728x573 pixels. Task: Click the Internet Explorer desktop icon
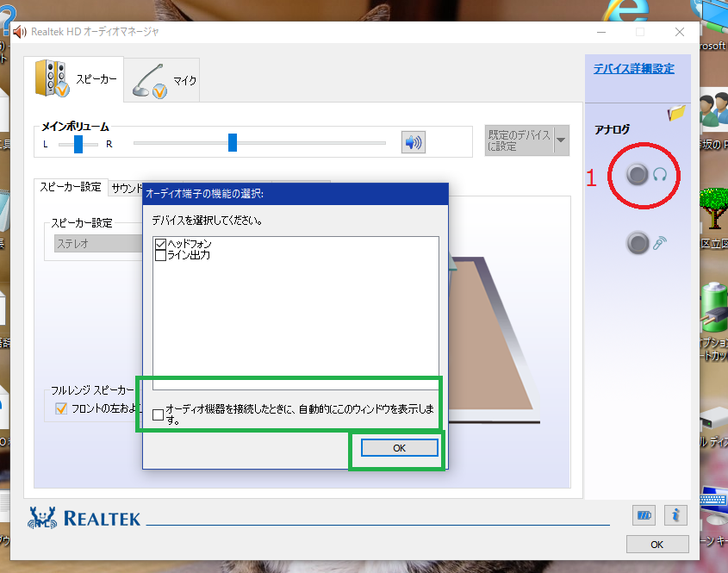click(x=625, y=11)
